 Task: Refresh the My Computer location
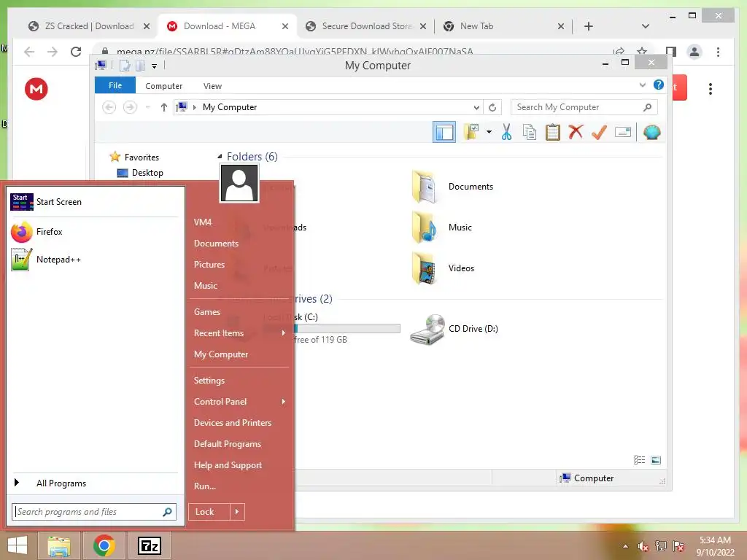[492, 108]
